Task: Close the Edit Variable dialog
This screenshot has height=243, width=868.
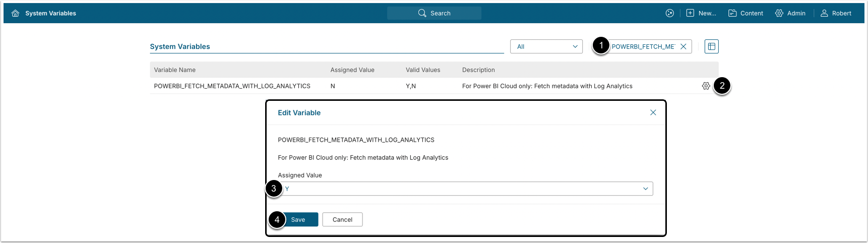Action: click(x=653, y=112)
